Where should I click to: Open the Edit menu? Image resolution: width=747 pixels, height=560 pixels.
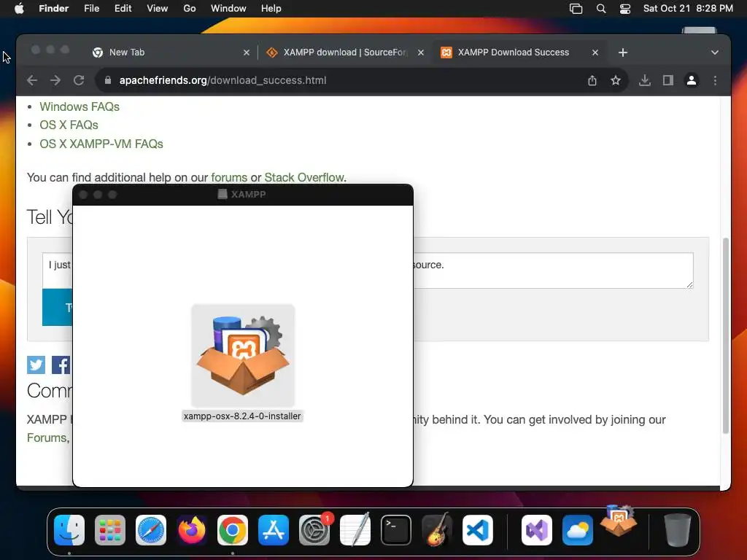123,9
